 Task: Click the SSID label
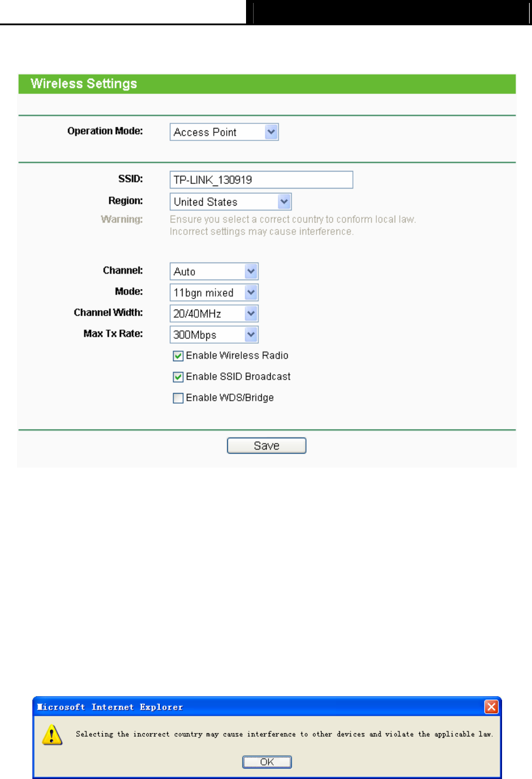(x=130, y=179)
